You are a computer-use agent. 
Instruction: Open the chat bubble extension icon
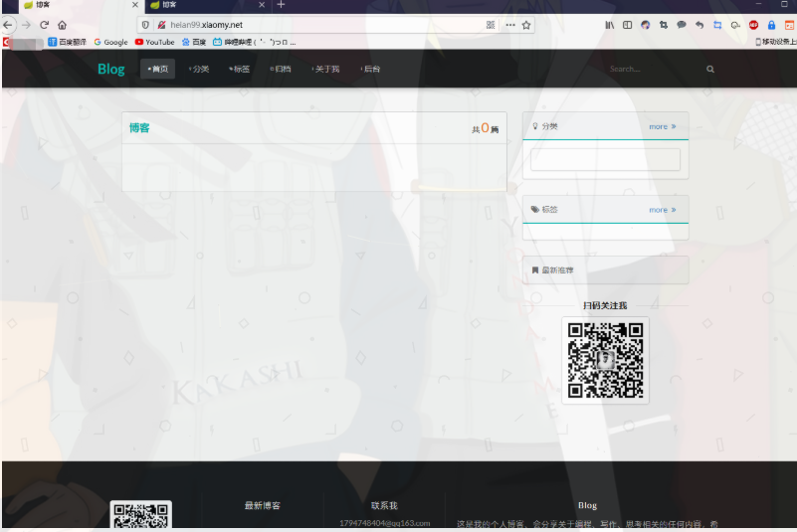(682, 25)
